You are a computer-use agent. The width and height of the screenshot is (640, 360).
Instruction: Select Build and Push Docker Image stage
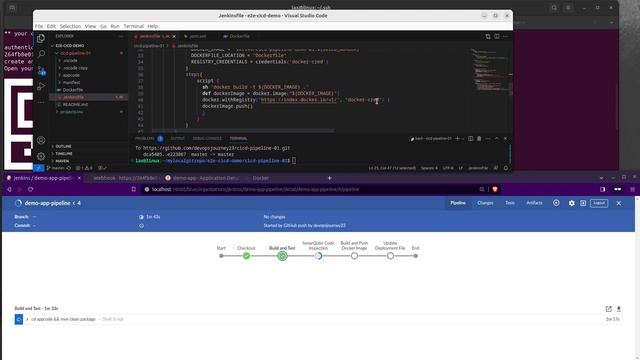pos(354,256)
